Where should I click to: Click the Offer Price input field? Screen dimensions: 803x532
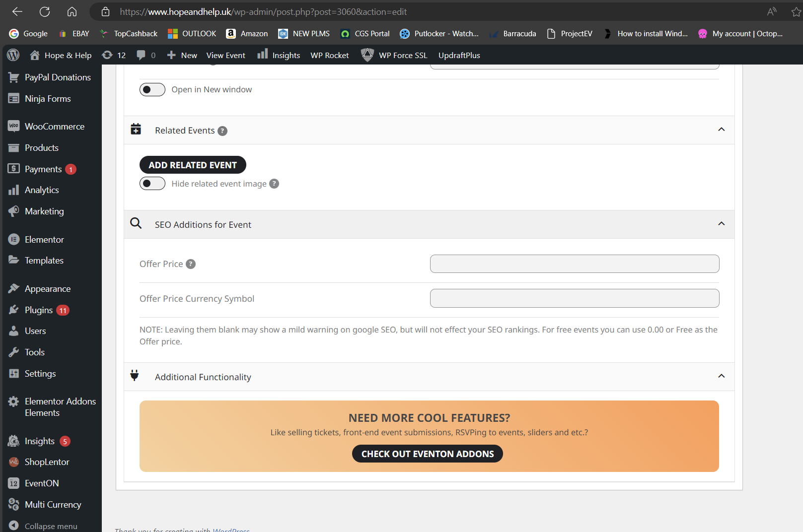click(x=575, y=264)
